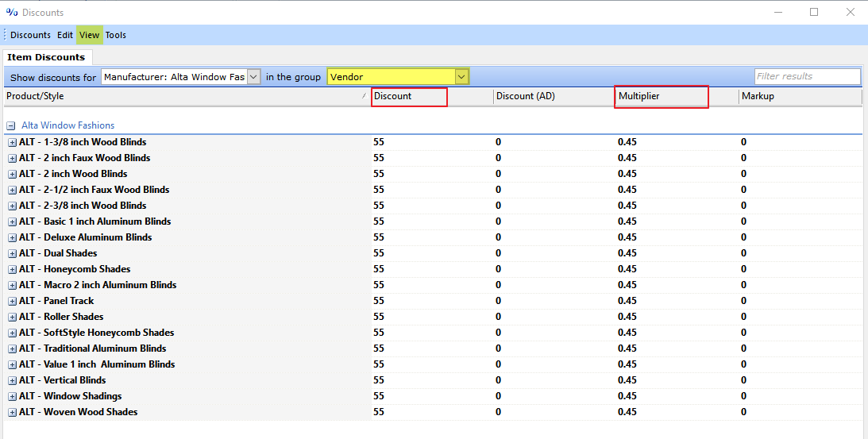
Task: Click the Discounts window percent icon
Action: tap(12, 12)
